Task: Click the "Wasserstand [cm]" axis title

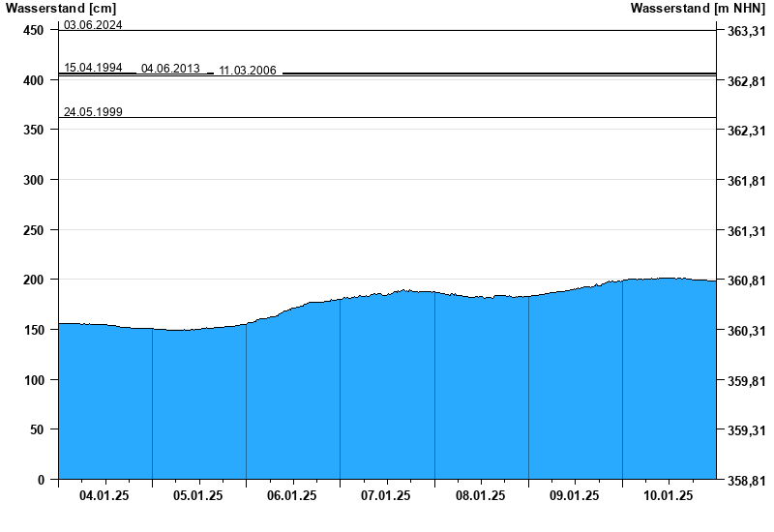Action: [60, 9]
